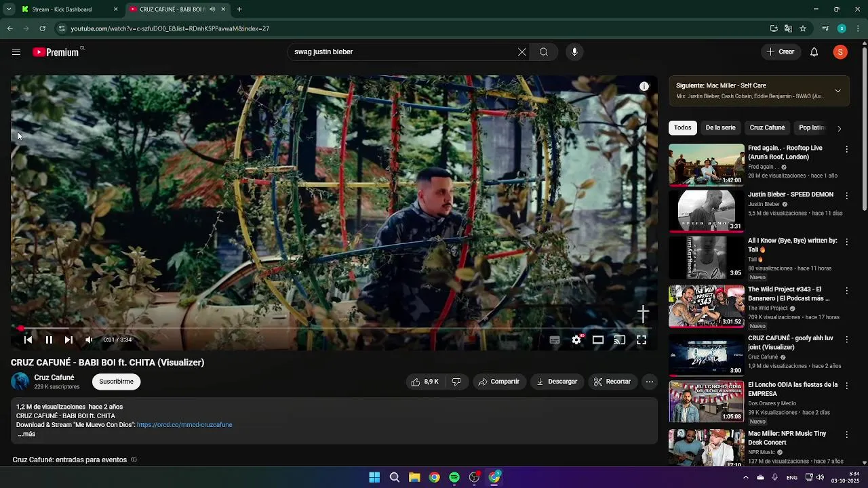This screenshot has height=488, width=868.
Task: Open the ENG language switcher
Action: [792, 478]
